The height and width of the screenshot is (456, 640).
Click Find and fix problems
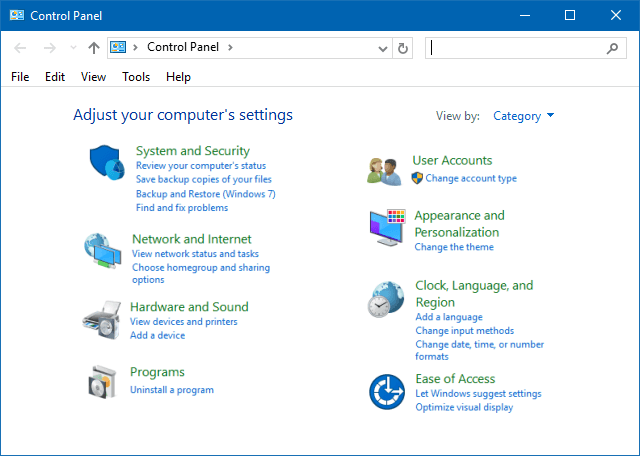[182, 208]
